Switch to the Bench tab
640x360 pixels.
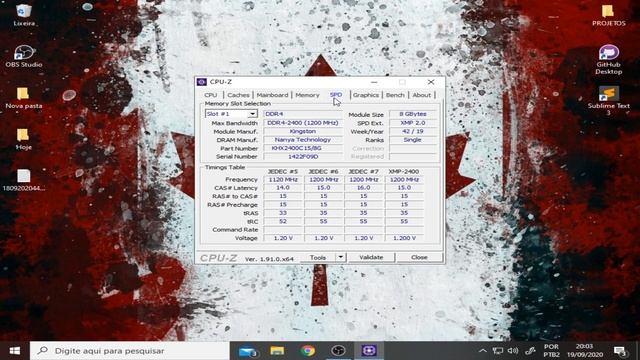[x=395, y=95]
